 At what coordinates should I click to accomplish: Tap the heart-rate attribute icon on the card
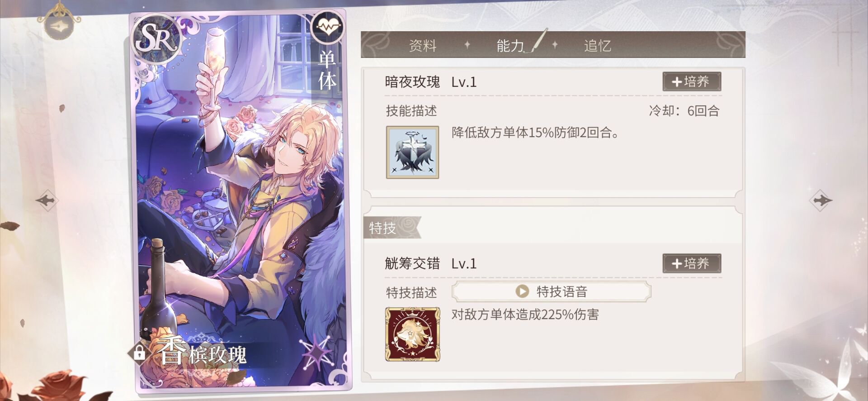(x=327, y=27)
